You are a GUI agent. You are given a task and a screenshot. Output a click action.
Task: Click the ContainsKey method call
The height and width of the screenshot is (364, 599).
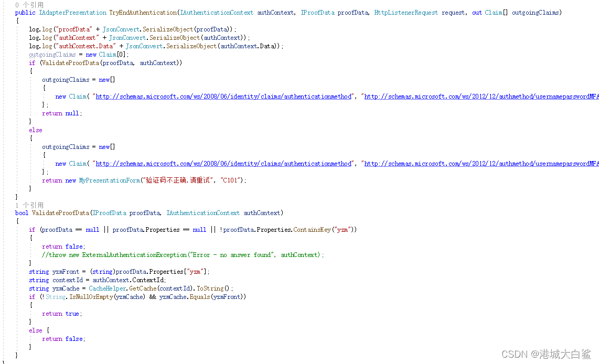(x=311, y=230)
